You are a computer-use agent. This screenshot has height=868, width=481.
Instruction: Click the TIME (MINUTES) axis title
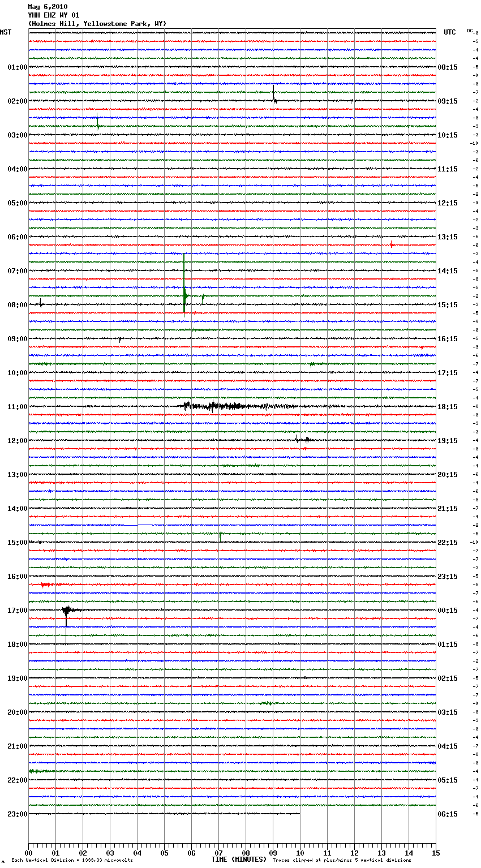[x=239, y=860]
